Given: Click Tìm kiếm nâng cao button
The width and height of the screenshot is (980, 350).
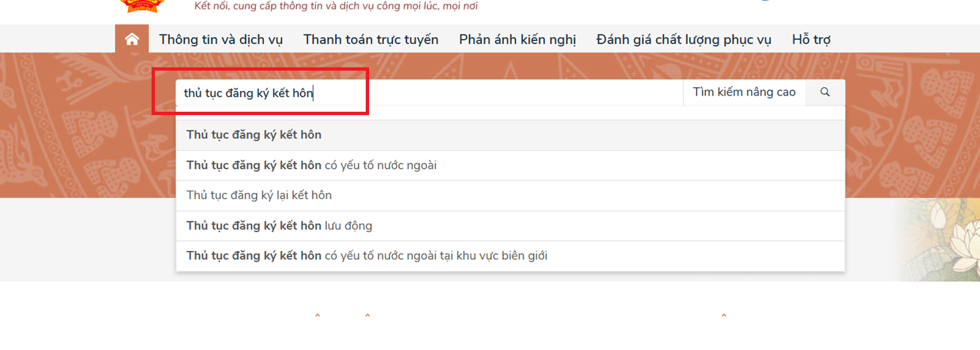Looking at the screenshot, I should 744,92.
